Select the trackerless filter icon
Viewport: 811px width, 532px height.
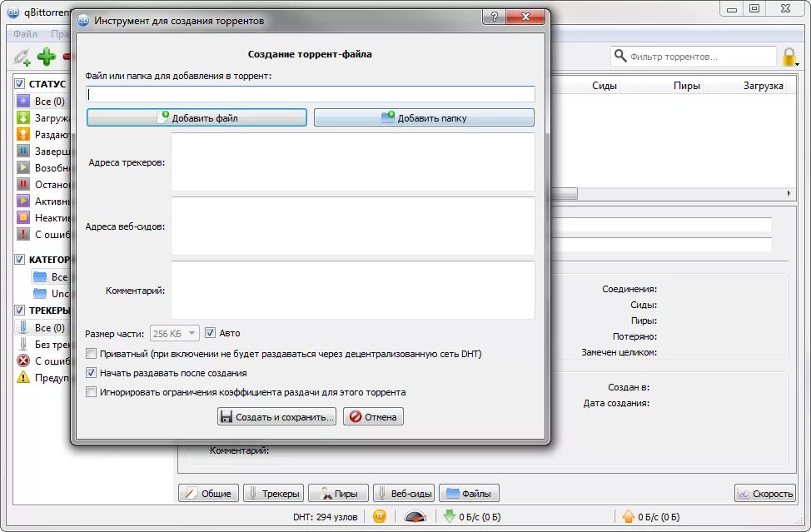[x=23, y=345]
